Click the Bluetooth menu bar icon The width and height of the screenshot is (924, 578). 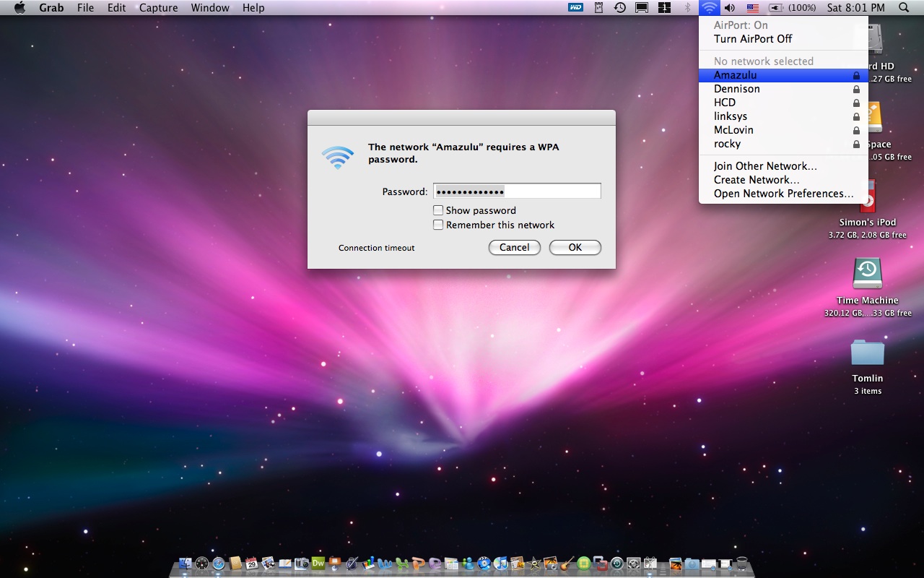pos(688,8)
